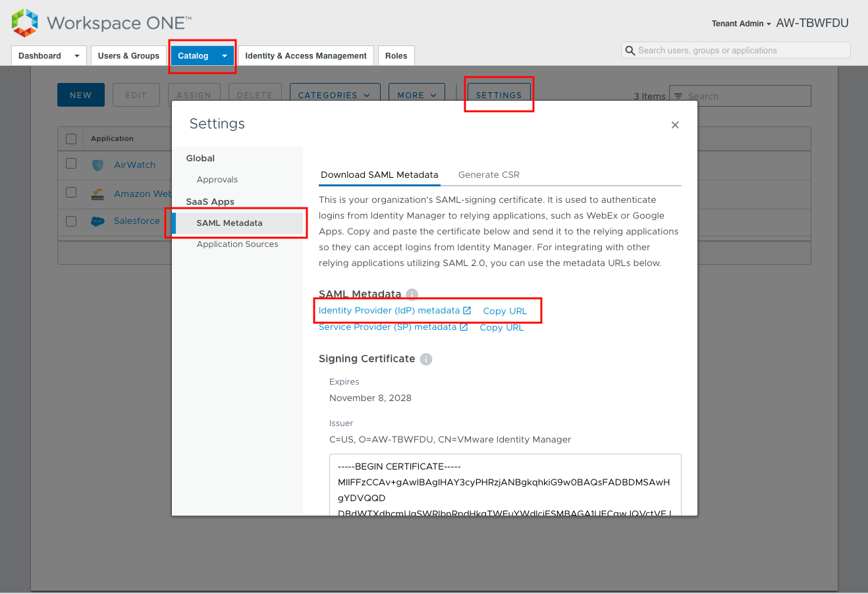Click the IdP metadata external-link icon
This screenshot has width=868, height=594.
[x=467, y=310]
